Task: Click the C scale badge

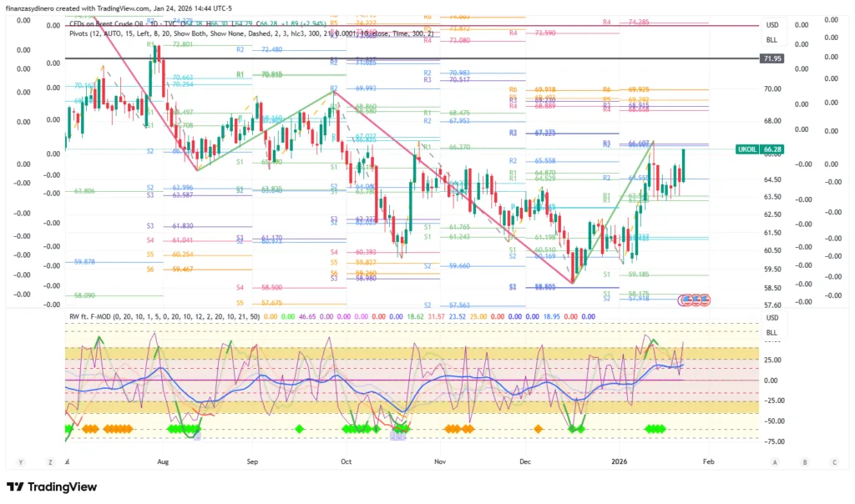Action: (x=833, y=461)
